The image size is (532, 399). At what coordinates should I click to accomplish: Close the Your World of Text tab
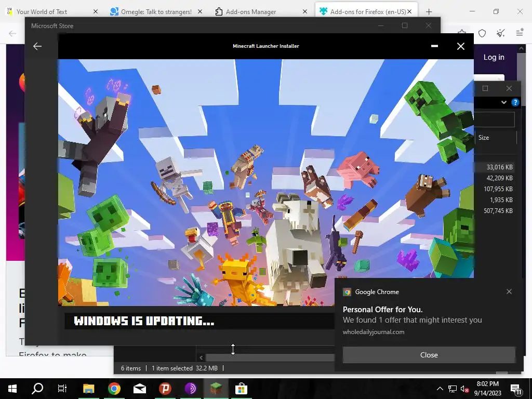(96, 11)
